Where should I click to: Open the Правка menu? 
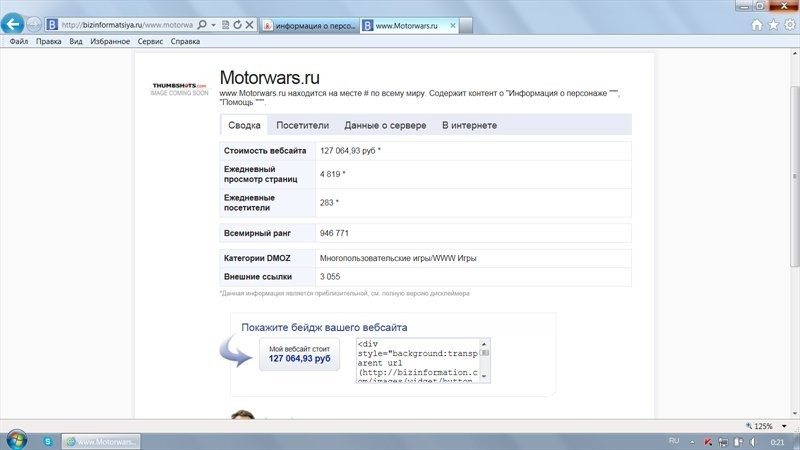tap(48, 41)
